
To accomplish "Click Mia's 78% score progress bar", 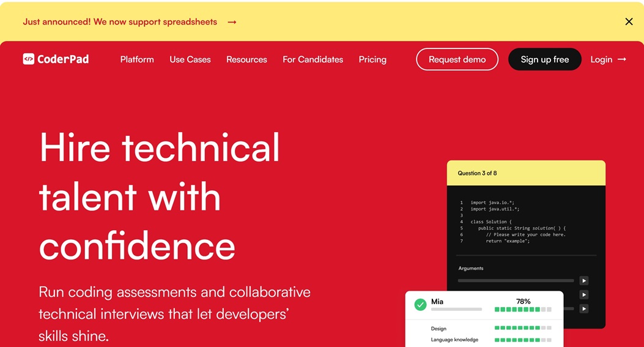I will [x=523, y=310].
